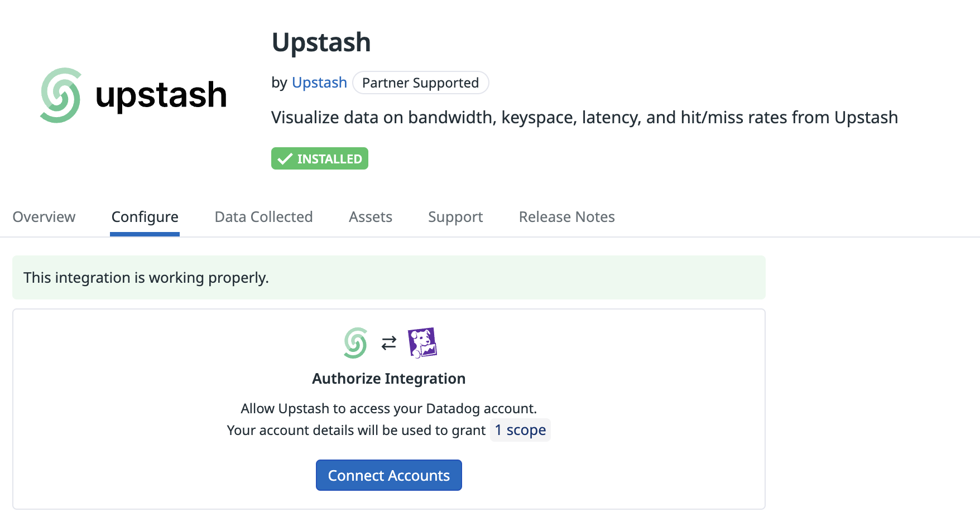Image resolution: width=980 pixels, height=522 pixels.
Task: Click the integration description about bandwidth and keyspace
Action: click(584, 118)
